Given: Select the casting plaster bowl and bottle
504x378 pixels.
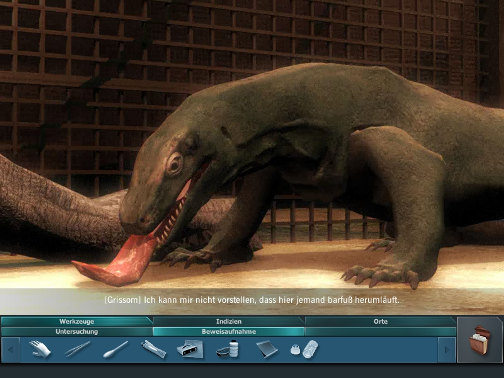Looking at the screenshot, I should (228, 349).
